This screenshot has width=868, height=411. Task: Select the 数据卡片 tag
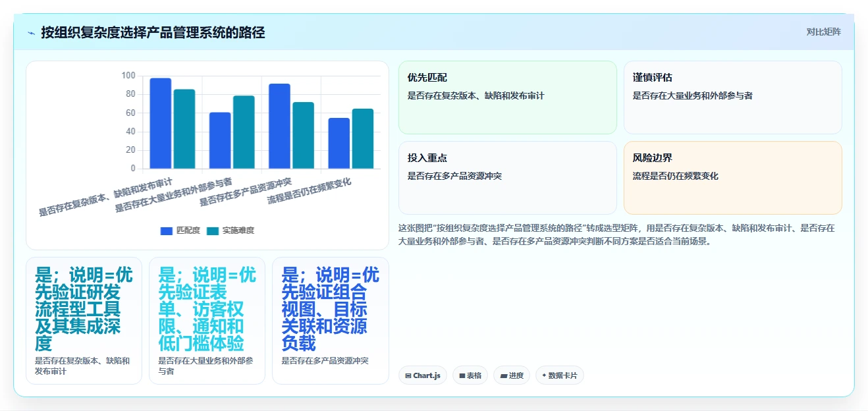pyautogui.click(x=560, y=375)
